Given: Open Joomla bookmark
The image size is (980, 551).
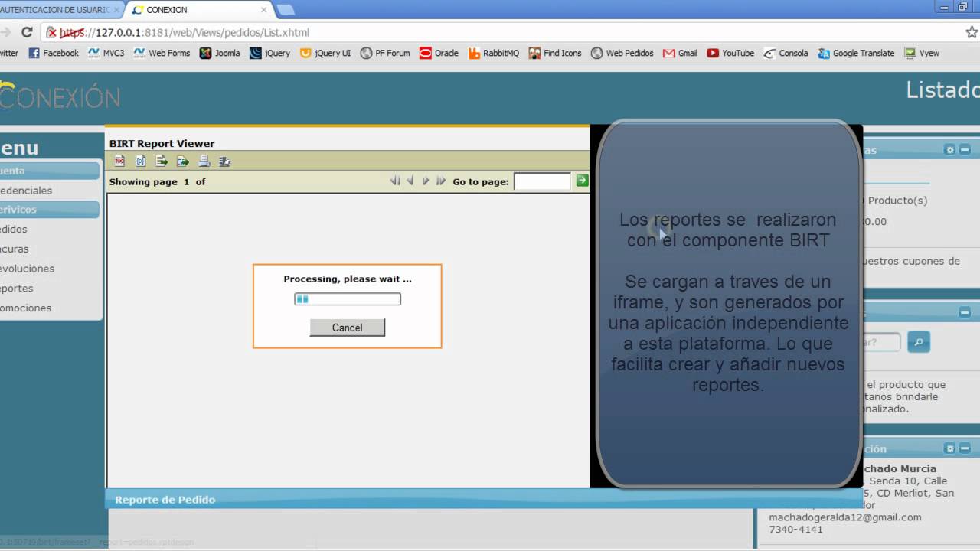Looking at the screenshot, I should (220, 53).
